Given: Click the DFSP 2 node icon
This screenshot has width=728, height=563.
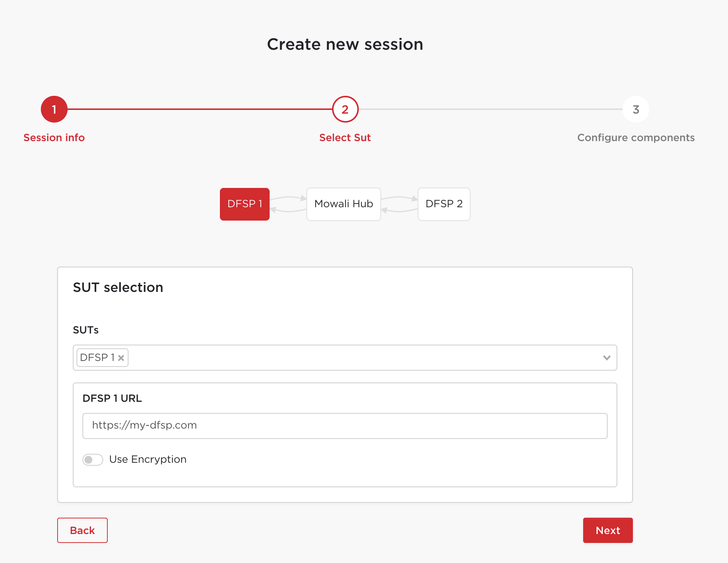Looking at the screenshot, I should (x=443, y=204).
